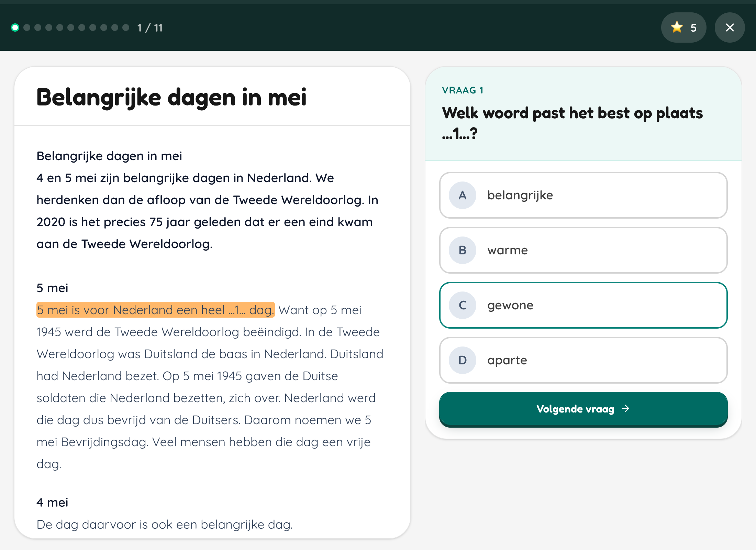Click the star icon in the score badge
The height and width of the screenshot is (550, 756).
click(x=677, y=27)
